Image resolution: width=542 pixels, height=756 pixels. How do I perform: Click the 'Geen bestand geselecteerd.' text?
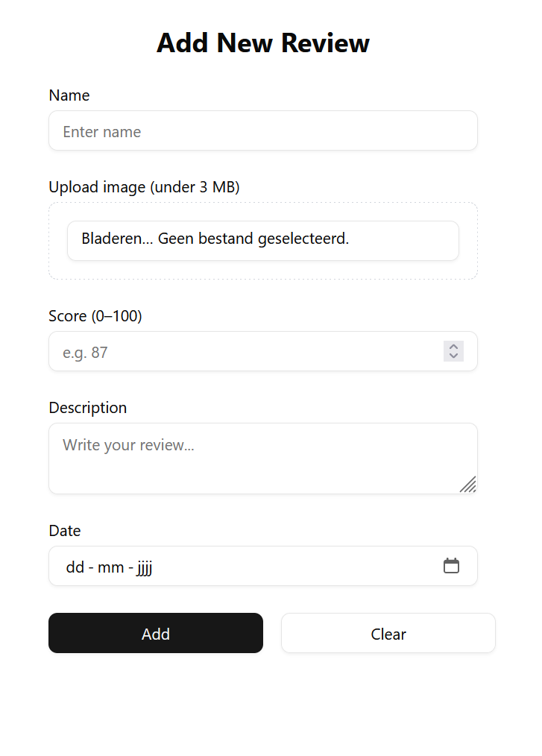pos(253,240)
